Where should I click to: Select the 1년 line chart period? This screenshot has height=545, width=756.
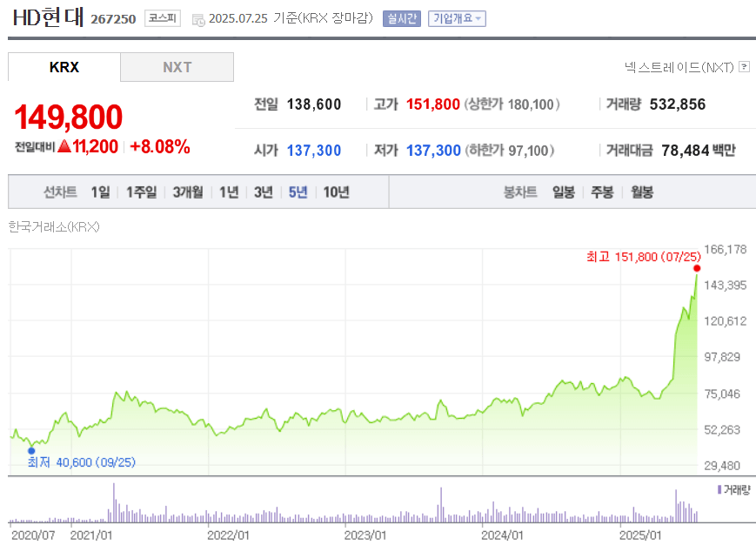[x=229, y=192]
